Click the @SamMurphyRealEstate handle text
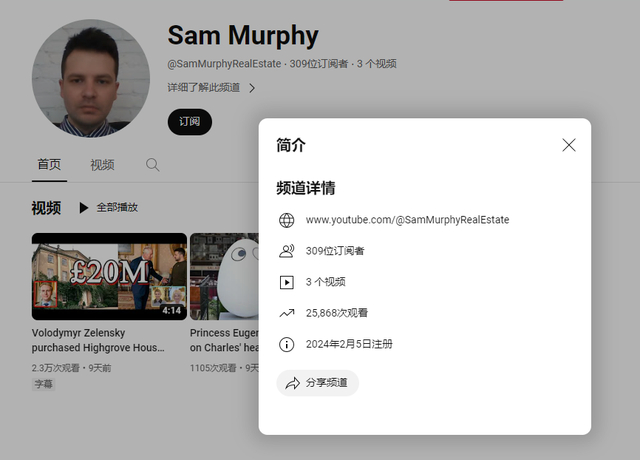The height and width of the screenshot is (460, 640). click(x=224, y=64)
